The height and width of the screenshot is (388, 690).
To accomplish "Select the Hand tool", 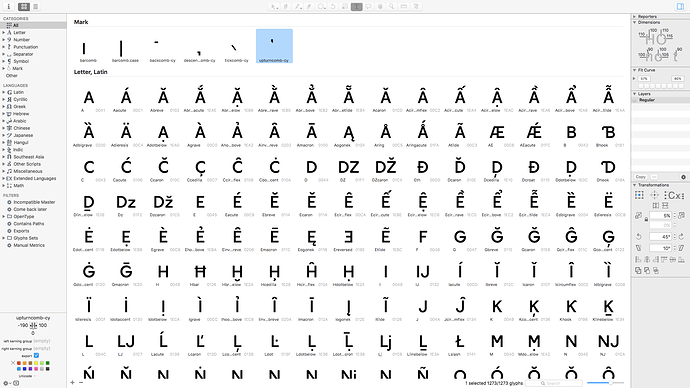I will (x=381, y=7).
